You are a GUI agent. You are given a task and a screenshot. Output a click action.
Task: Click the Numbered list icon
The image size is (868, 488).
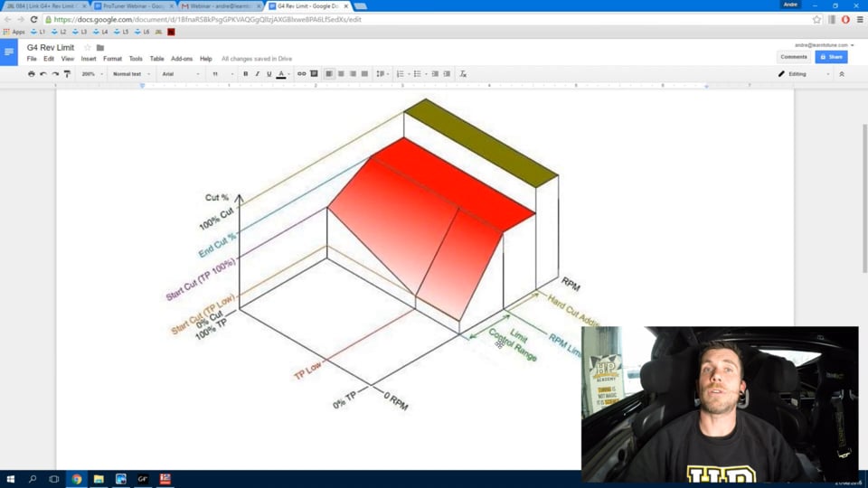point(401,73)
